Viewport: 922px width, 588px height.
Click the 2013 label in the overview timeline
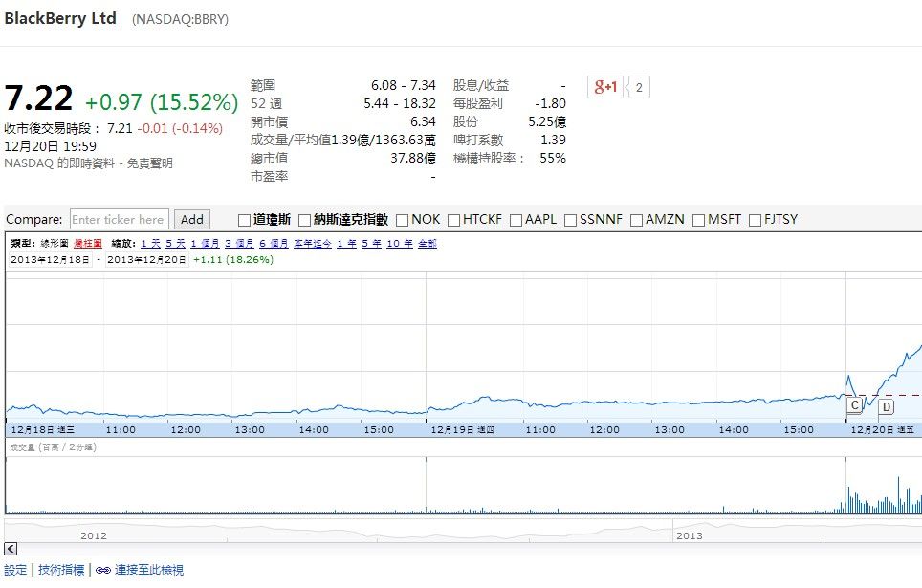click(690, 535)
